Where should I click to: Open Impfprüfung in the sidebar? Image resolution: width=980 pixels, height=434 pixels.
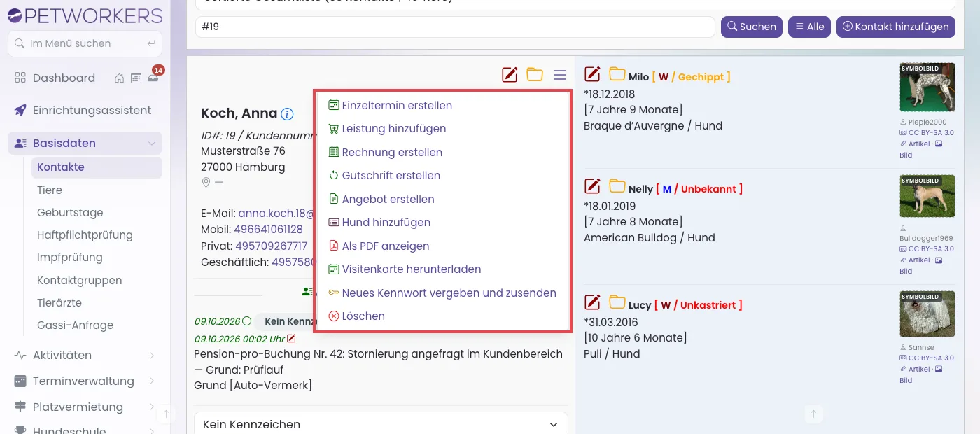(x=70, y=258)
